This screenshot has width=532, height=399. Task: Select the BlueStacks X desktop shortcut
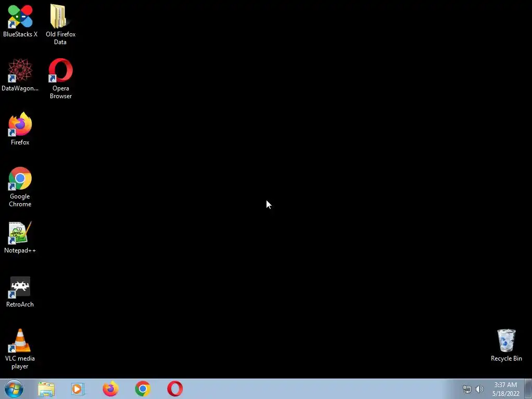point(20,21)
